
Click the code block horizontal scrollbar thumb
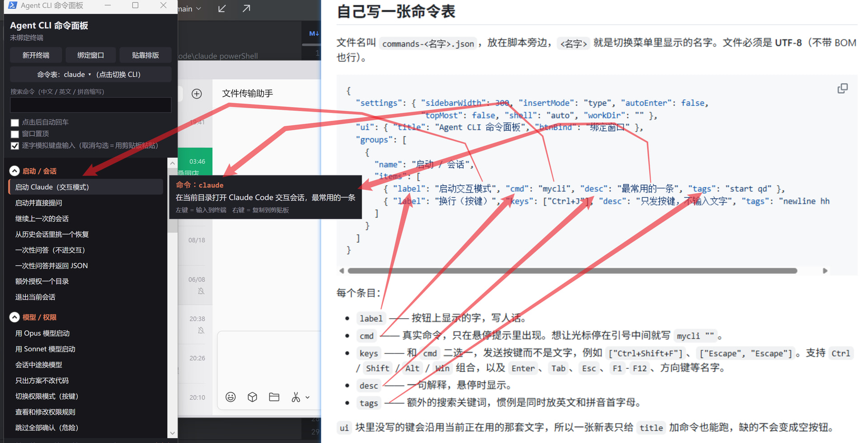click(572, 271)
